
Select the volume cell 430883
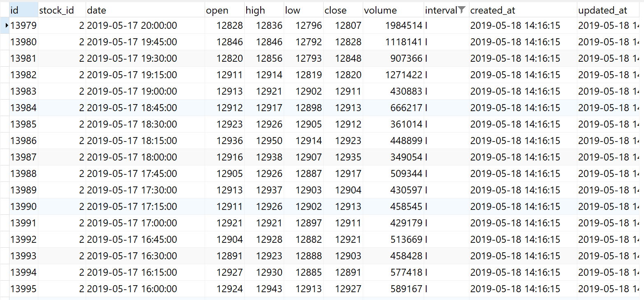coord(393,91)
